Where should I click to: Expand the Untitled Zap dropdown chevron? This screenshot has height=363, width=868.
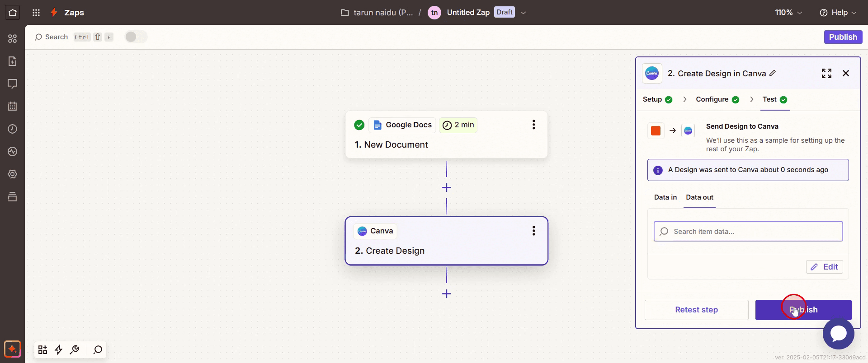pyautogui.click(x=524, y=13)
